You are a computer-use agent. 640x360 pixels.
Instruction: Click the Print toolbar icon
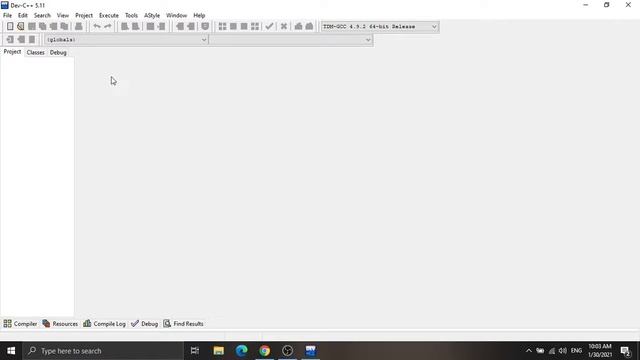78,27
